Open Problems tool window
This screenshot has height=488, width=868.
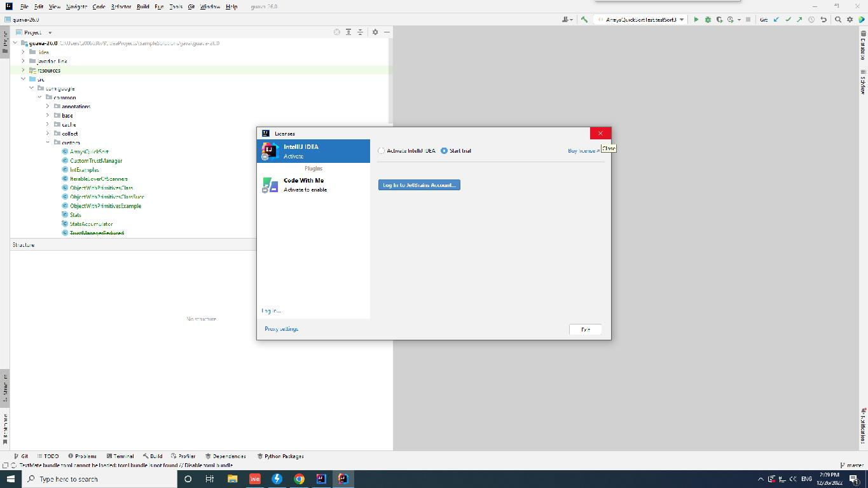coord(83,456)
